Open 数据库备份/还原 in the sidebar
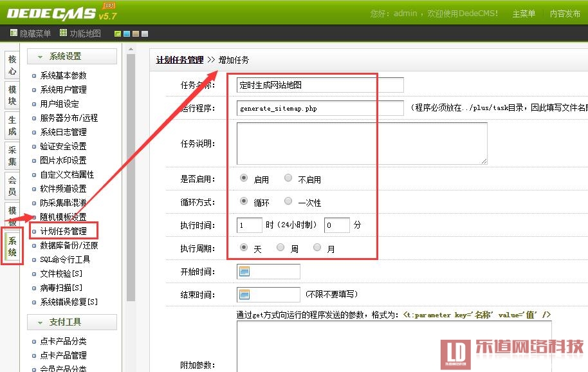The width and height of the screenshot is (588, 372). (x=69, y=245)
